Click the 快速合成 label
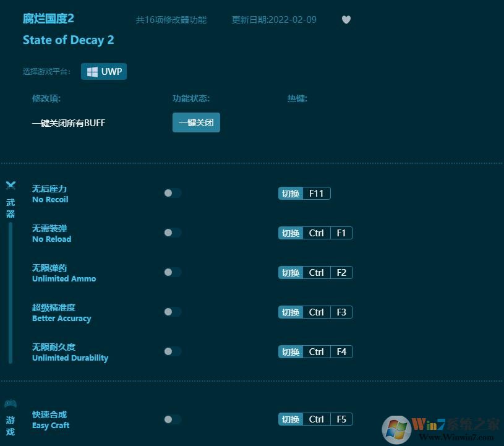Viewport: 504px width, 446px height. (x=49, y=414)
